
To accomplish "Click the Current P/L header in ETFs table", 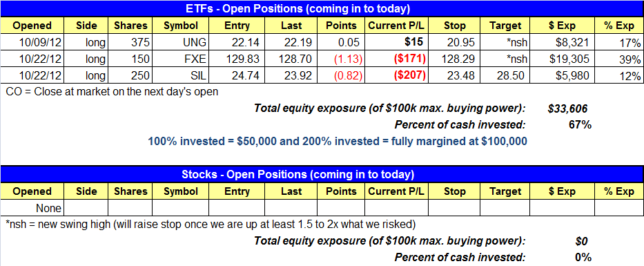I will [396, 26].
